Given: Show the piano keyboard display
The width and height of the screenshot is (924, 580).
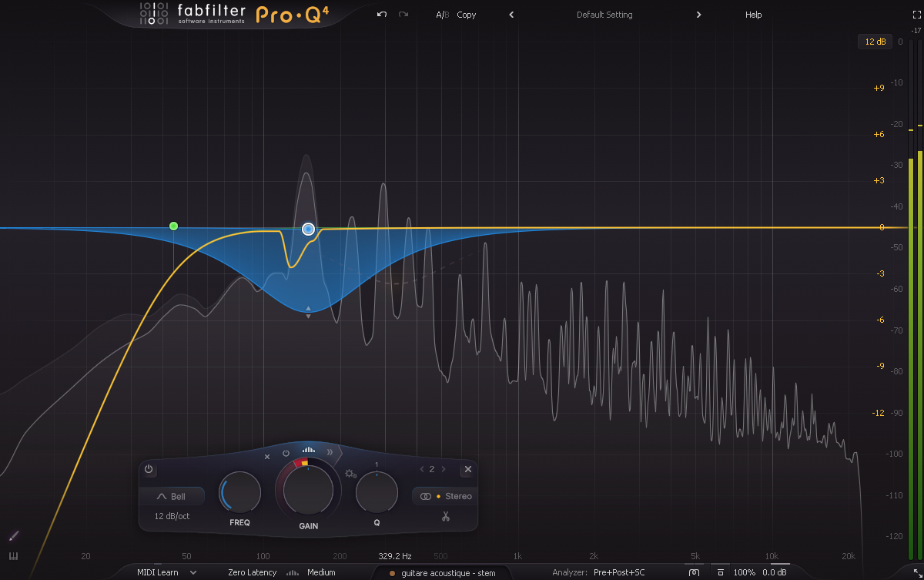Looking at the screenshot, I should [x=13, y=556].
